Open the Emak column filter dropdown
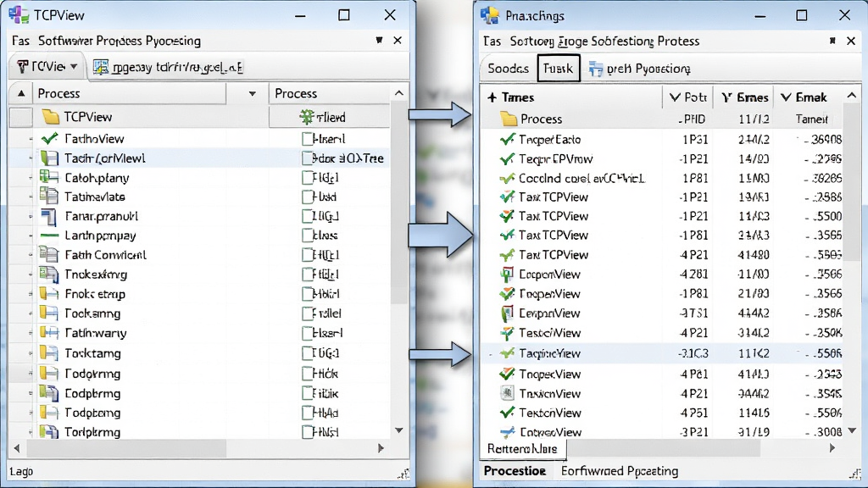The image size is (868, 488). click(x=786, y=97)
